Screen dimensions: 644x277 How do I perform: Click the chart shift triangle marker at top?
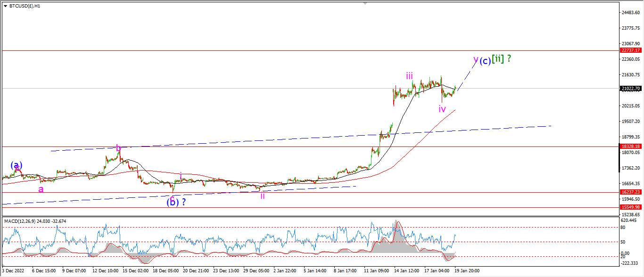(x=365, y=3)
